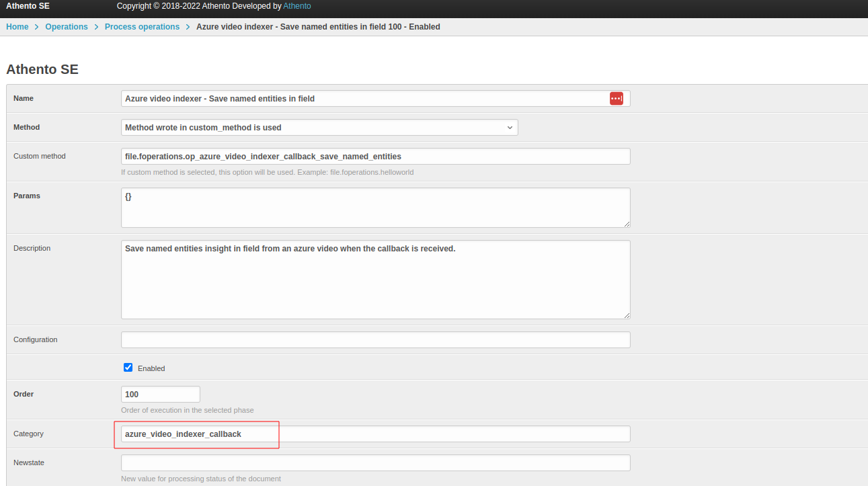This screenshot has width=868, height=486.
Task: Navigate to Process operations breadcrumb
Action: tap(142, 27)
